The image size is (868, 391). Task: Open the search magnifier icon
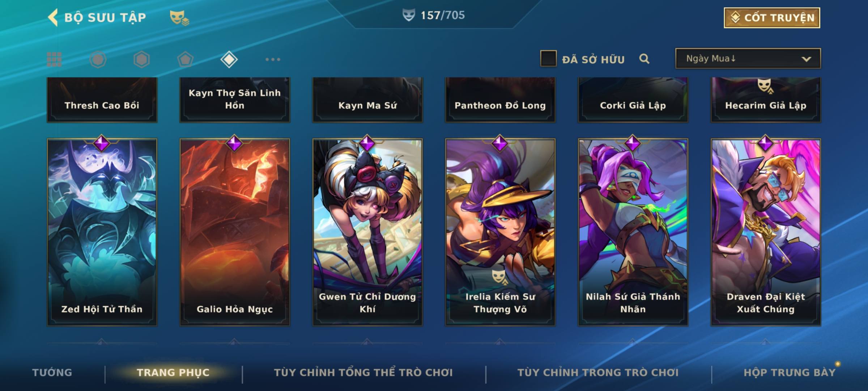point(644,59)
